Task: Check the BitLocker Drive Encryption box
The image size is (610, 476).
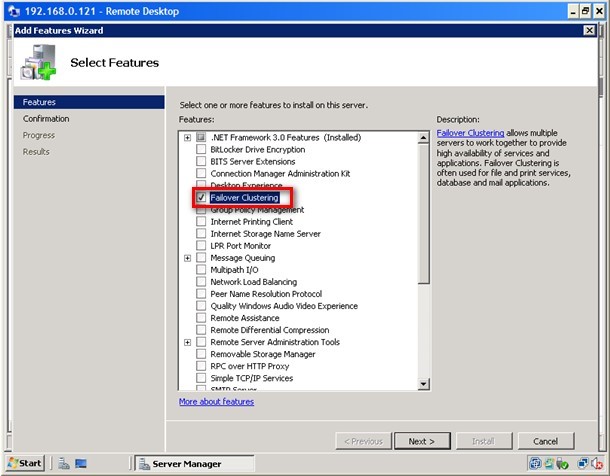Action: (201, 149)
